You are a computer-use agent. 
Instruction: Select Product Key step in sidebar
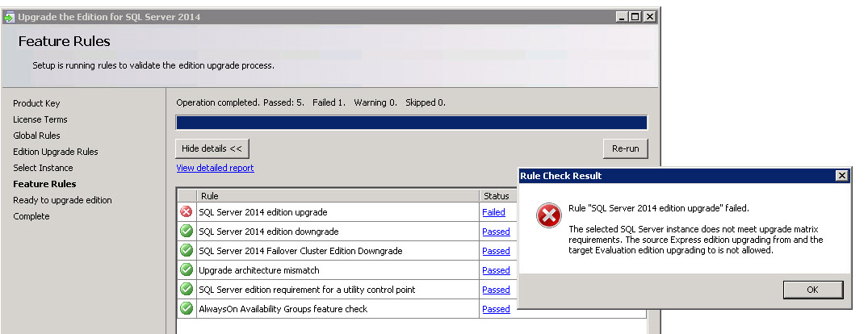(36, 103)
